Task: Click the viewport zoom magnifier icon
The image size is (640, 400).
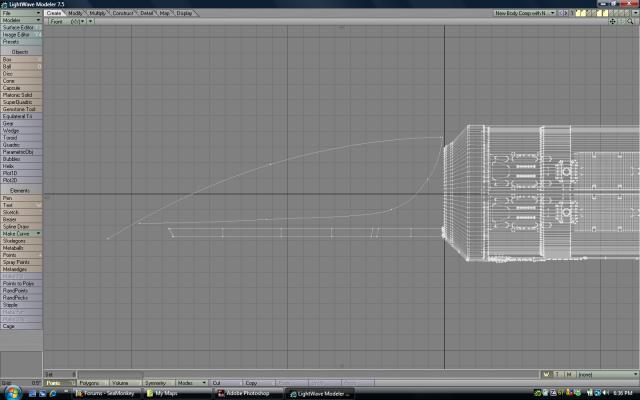Action: coord(630,21)
